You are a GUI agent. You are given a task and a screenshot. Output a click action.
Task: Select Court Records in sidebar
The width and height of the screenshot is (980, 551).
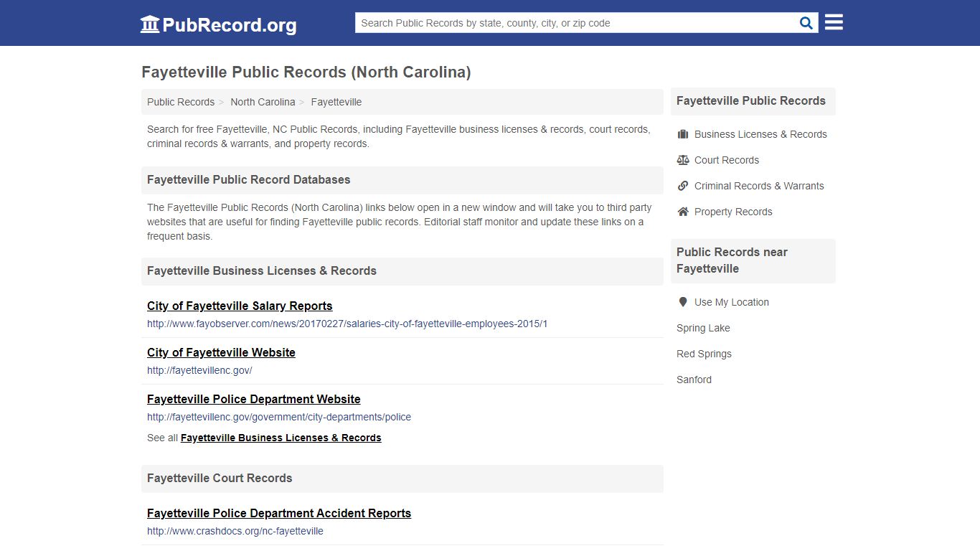(727, 160)
